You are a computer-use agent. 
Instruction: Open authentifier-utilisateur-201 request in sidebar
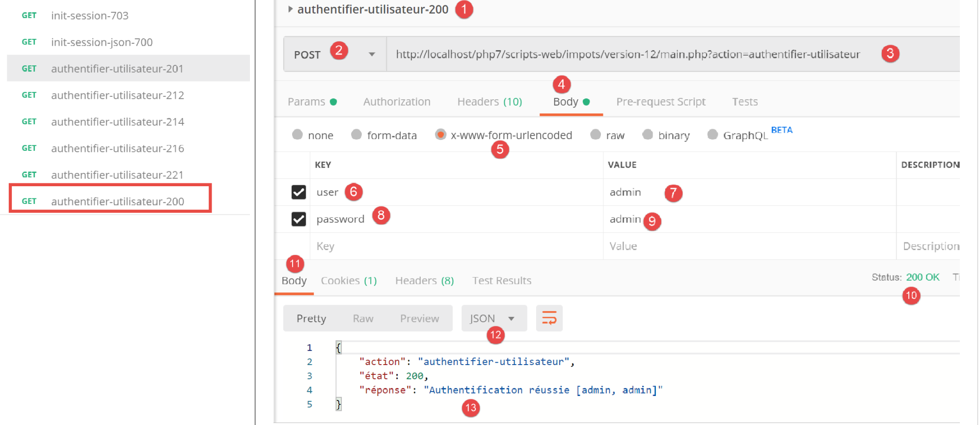[x=117, y=69]
